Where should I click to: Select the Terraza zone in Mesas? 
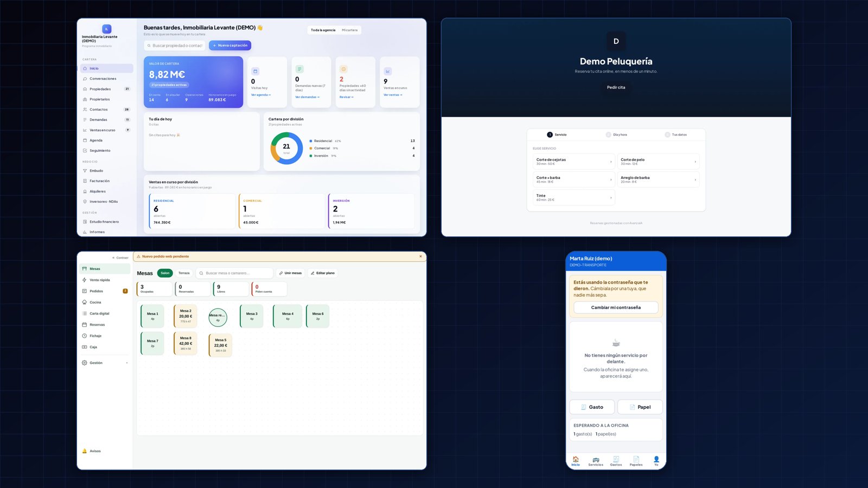click(184, 273)
